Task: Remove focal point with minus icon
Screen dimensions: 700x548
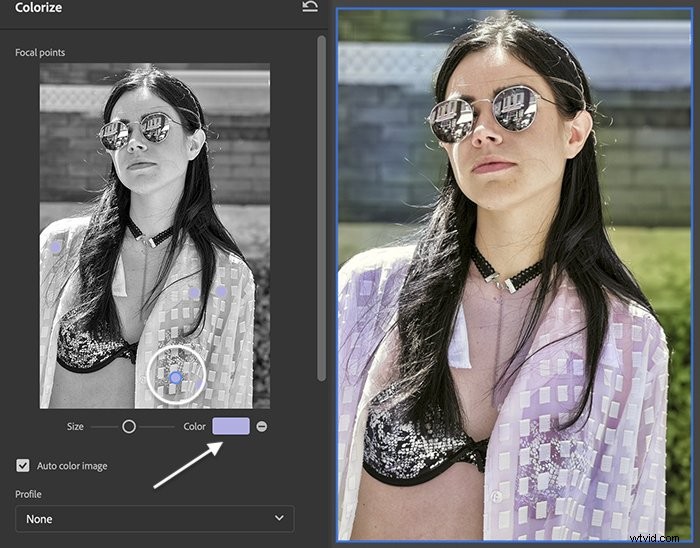Action: click(262, 427)
